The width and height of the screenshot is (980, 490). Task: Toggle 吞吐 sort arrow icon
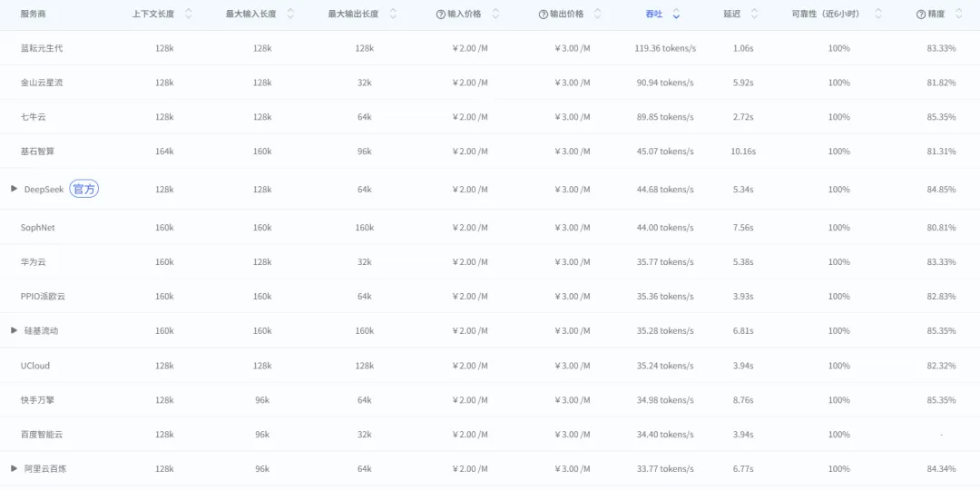[x=676, y=14]
